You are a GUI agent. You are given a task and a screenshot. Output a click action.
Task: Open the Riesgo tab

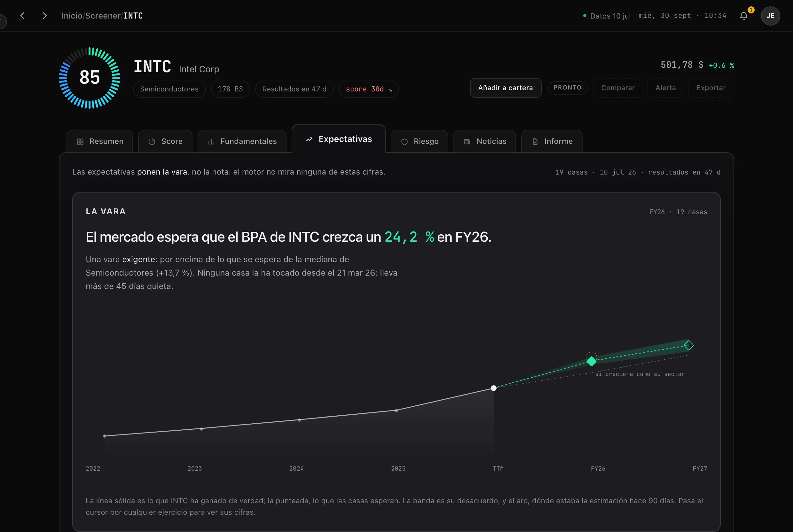point(420,142)
